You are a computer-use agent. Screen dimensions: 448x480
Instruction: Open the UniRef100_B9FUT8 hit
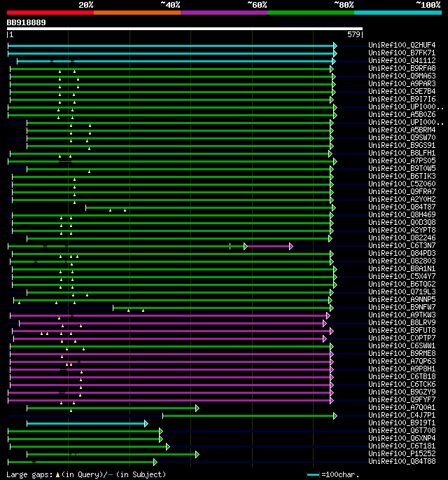tap(402, 330)
